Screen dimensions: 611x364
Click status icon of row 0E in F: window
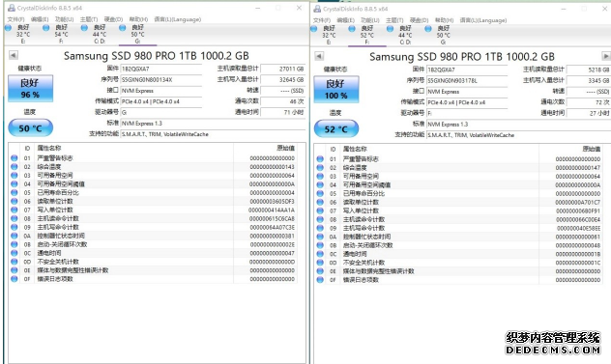coord(320,271)
